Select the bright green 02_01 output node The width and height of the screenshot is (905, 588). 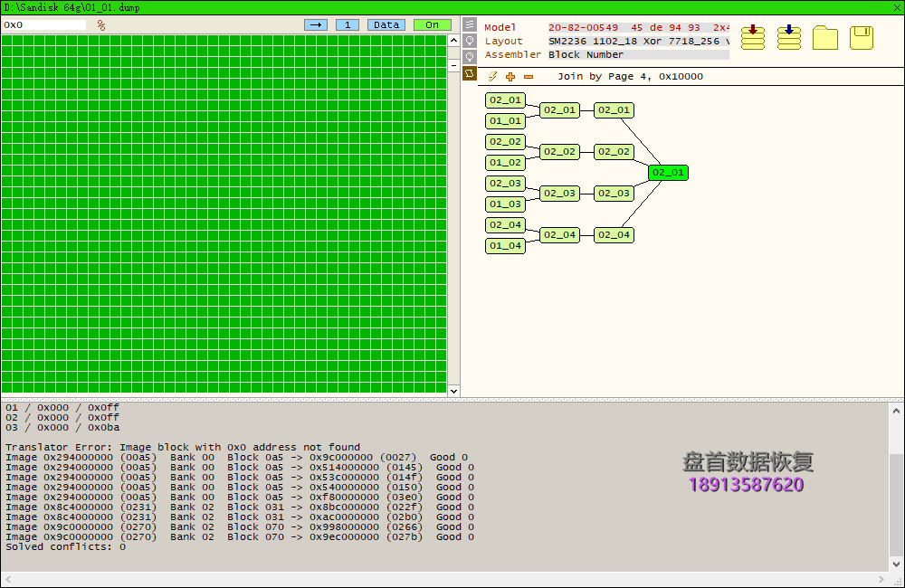[x=669, y=173]
